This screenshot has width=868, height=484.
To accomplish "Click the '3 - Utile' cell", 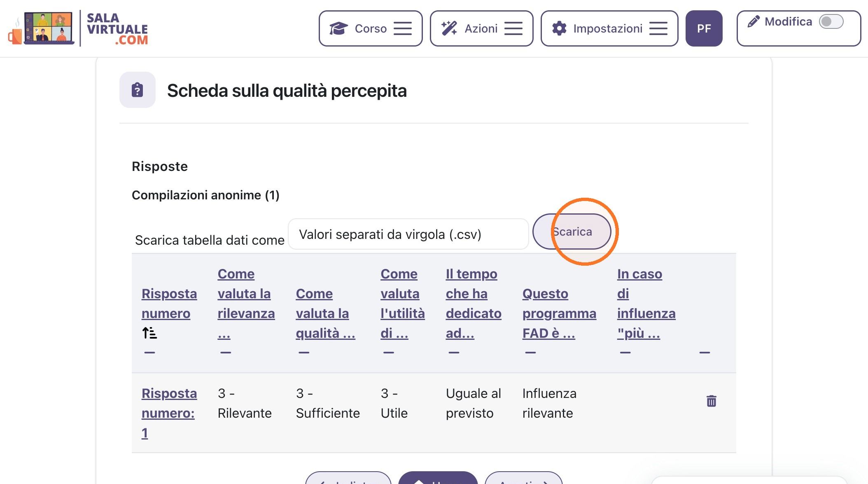I will (x=394, y=403).
